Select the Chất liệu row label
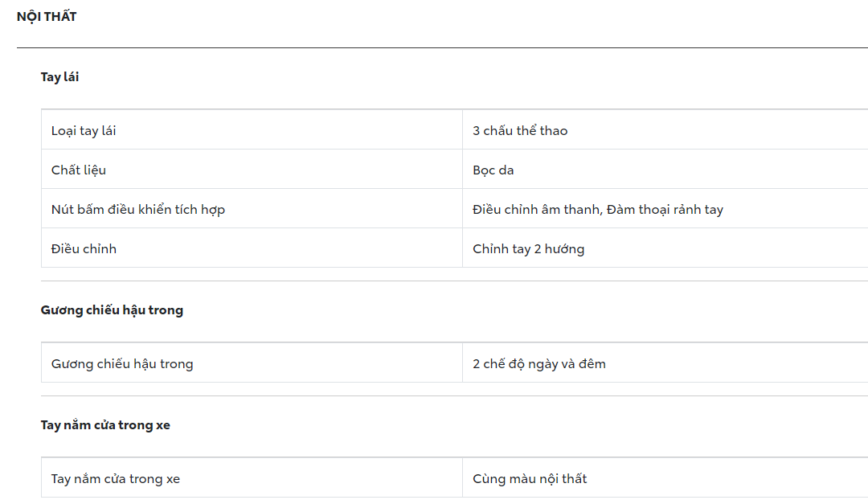Screen dimensions: 868x504 point(79,170)
